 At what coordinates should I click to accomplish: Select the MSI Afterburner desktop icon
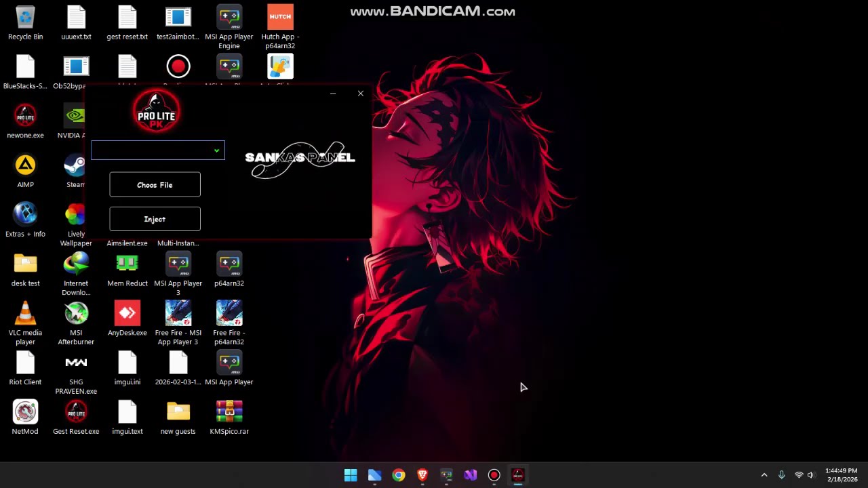pyautogui.click(x=76, y=323)
